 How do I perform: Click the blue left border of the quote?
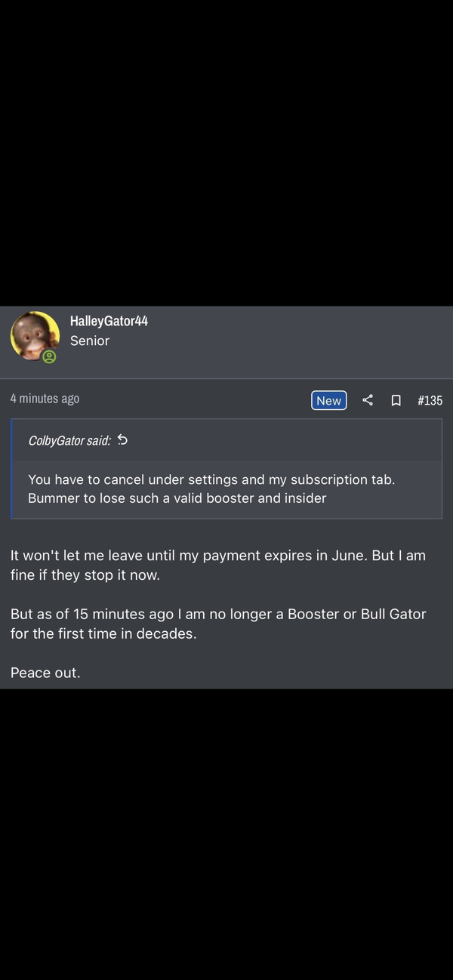(x=12, y=468)
